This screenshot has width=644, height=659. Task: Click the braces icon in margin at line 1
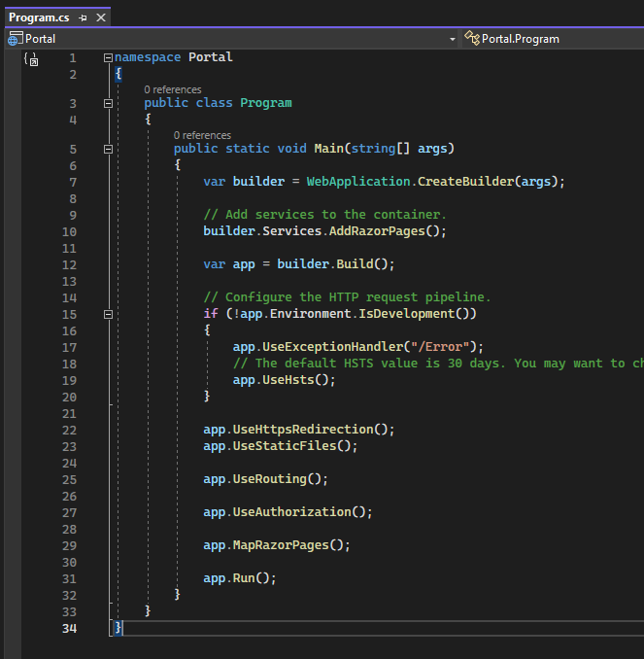click(31, 59)
